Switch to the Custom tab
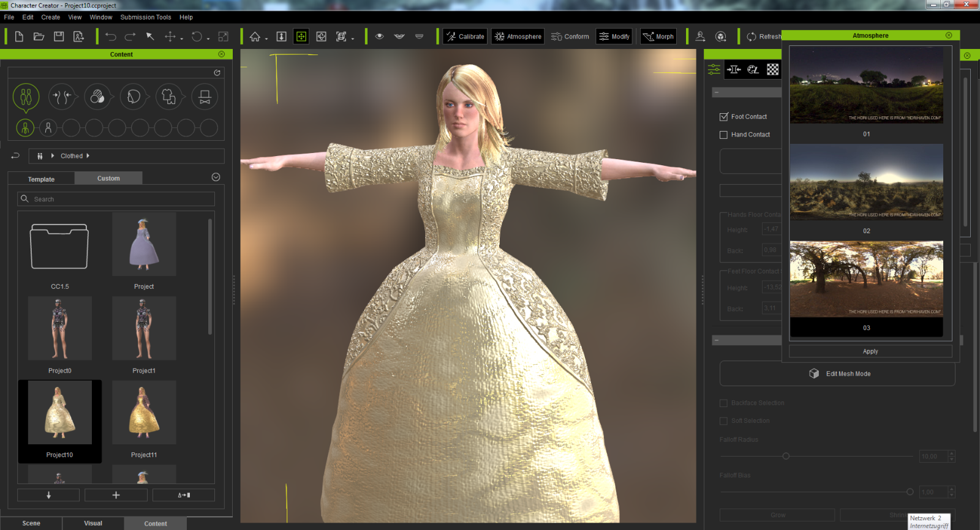Viewport: 980px width, 530px height. click(x=108, y=178)
